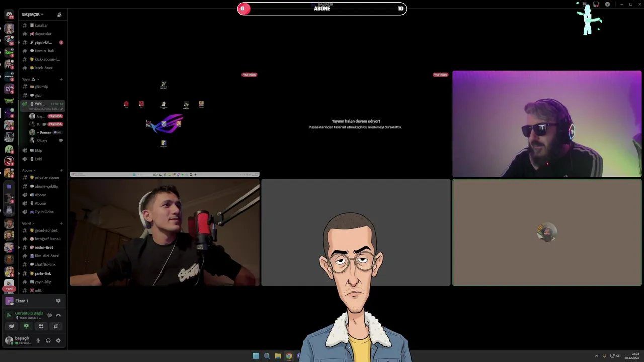
Task: Open activities button in voice panel
Action: pyautogui.click(x=41, y=326)
